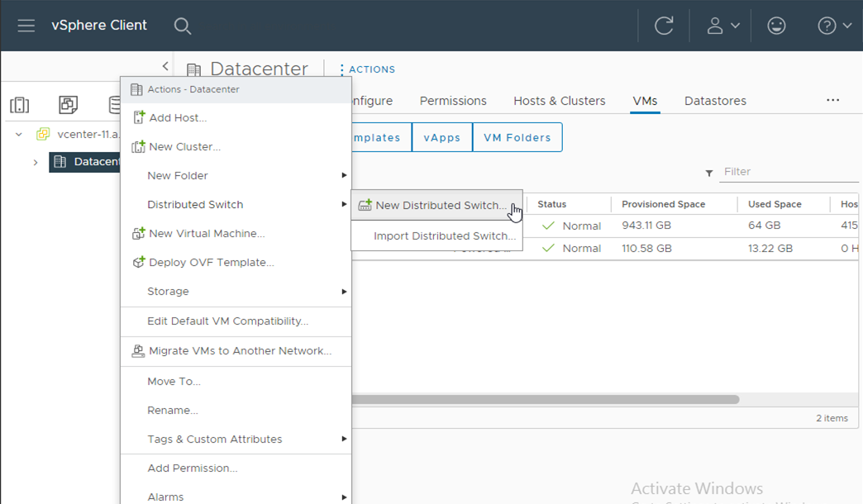Open the smiley feedback icon

[x=776, y=26]
